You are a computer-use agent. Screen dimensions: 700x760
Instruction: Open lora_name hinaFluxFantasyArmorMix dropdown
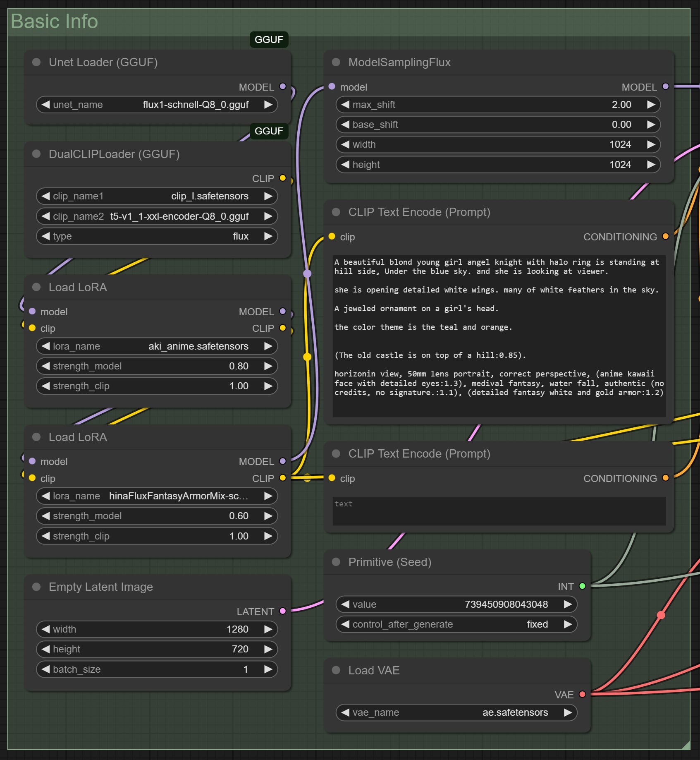click(x=157, y=496)
